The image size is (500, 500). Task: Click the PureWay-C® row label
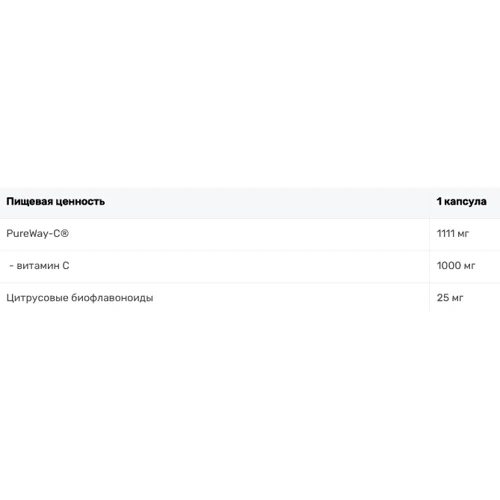click(37, 233)
